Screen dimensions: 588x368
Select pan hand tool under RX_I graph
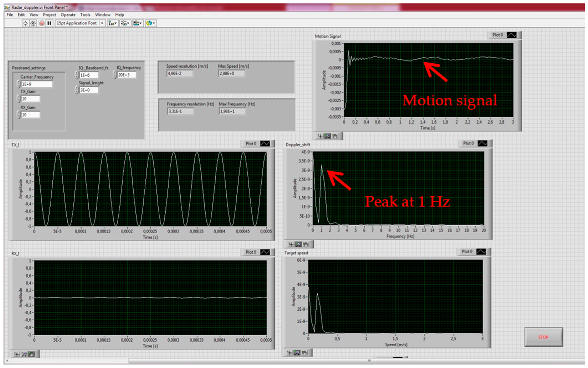tap(32, 354)
